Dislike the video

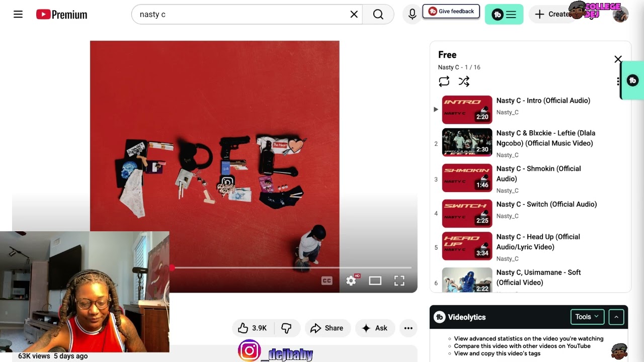pos(287,328)
